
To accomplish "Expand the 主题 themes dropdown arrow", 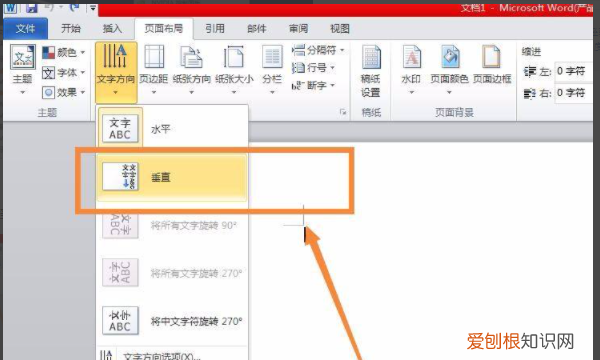I will 23,92.
